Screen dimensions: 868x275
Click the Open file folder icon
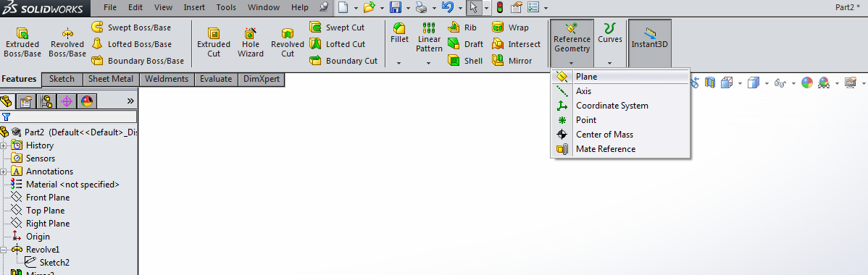(370, 8)
